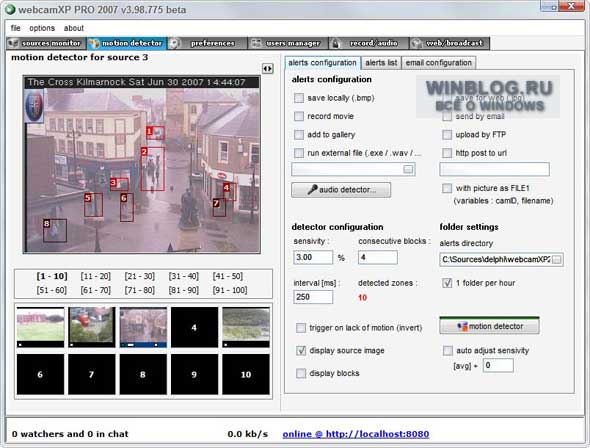Enable auto adjust sensivity checkbox
590x448 pixels.
(448, 351)
